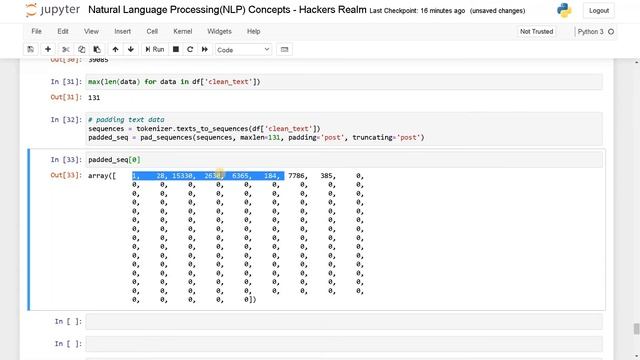Click the Not Trusted button
Screen dimensions: 640x360
point(536,31)
